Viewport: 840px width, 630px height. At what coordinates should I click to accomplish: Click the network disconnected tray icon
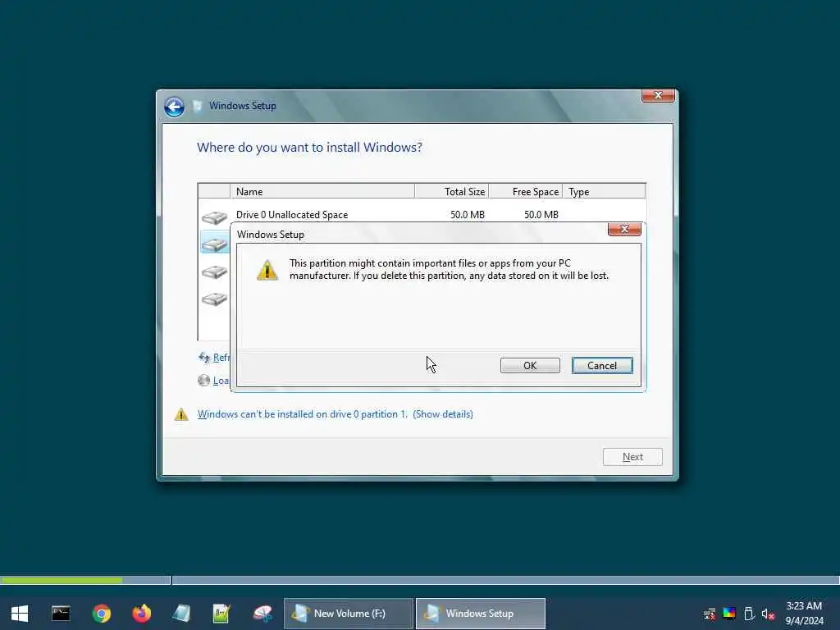coord(710,614)
